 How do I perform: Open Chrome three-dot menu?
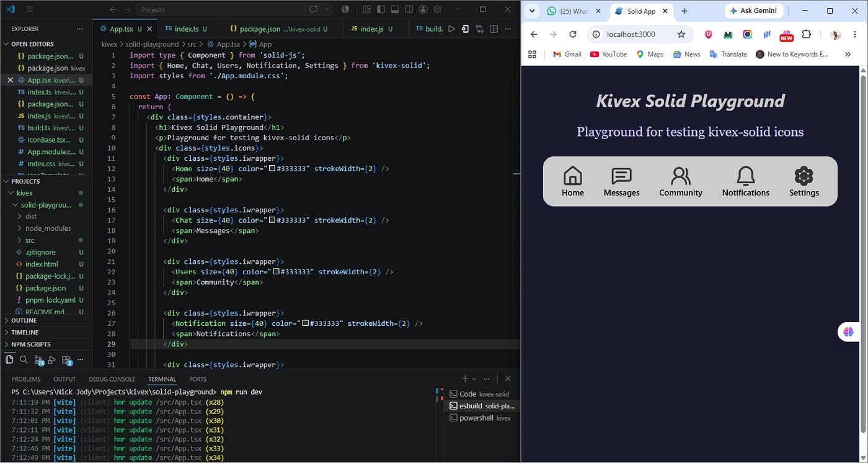856,35
